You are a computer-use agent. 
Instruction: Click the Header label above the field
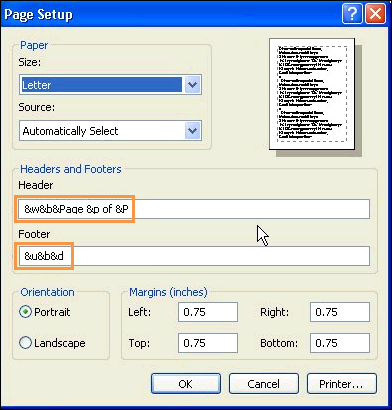point(36,185)
